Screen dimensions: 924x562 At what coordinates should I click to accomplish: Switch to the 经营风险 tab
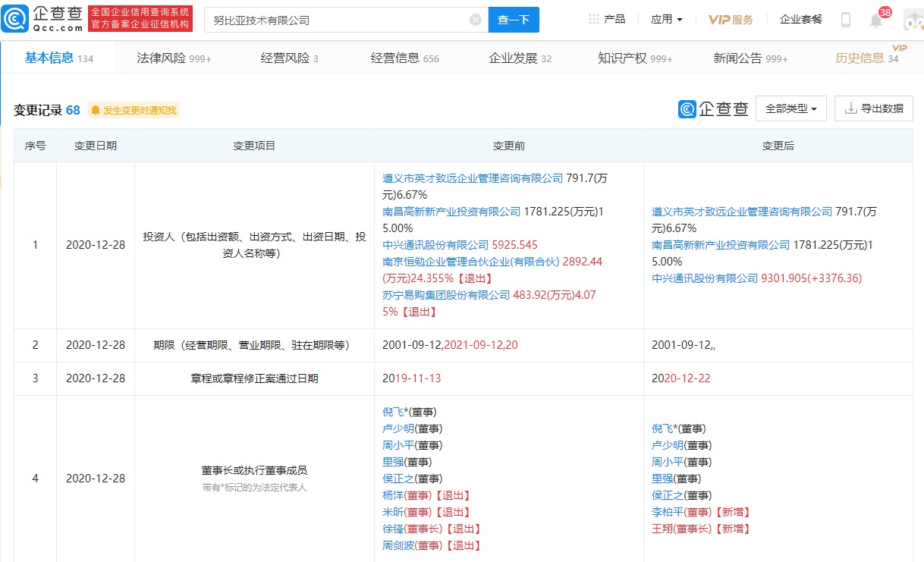coord(289,58)
